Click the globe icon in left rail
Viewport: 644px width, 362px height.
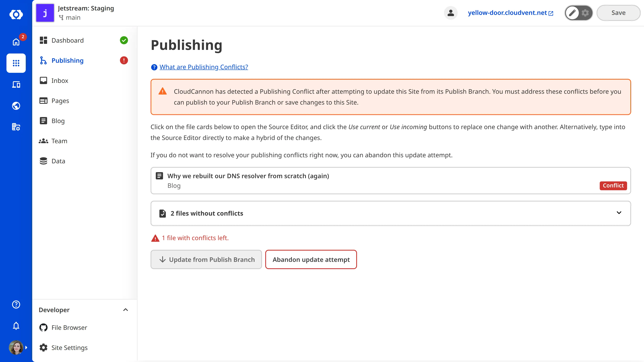coord(16,106)
